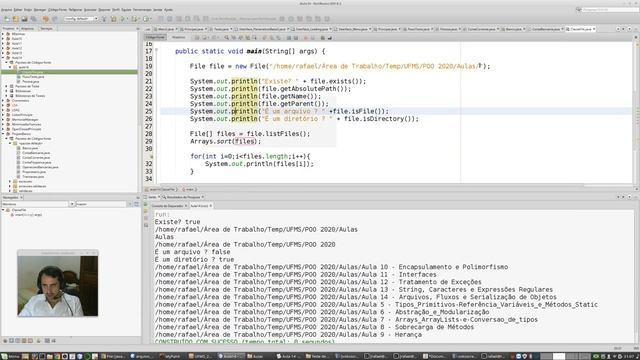Click the Redo toolbar icon
This screenshot has width=640, height=360.
55,19
